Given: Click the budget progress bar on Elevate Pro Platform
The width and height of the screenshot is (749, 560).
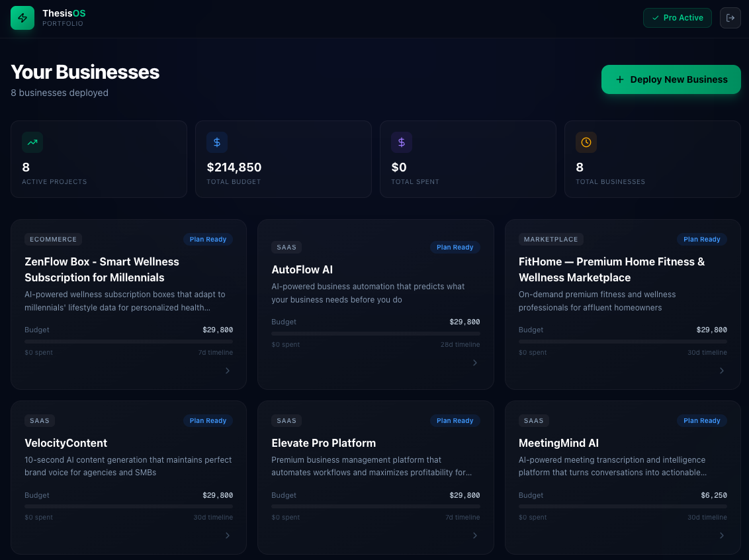Looking at the screenshot, I should [x=375, y=506].
